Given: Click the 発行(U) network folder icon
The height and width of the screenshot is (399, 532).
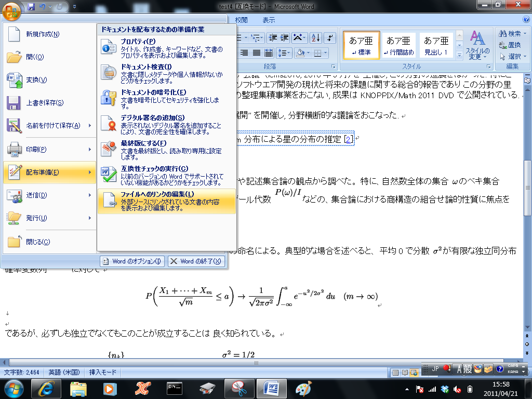Looking at the screenshot, I should 14,218.
